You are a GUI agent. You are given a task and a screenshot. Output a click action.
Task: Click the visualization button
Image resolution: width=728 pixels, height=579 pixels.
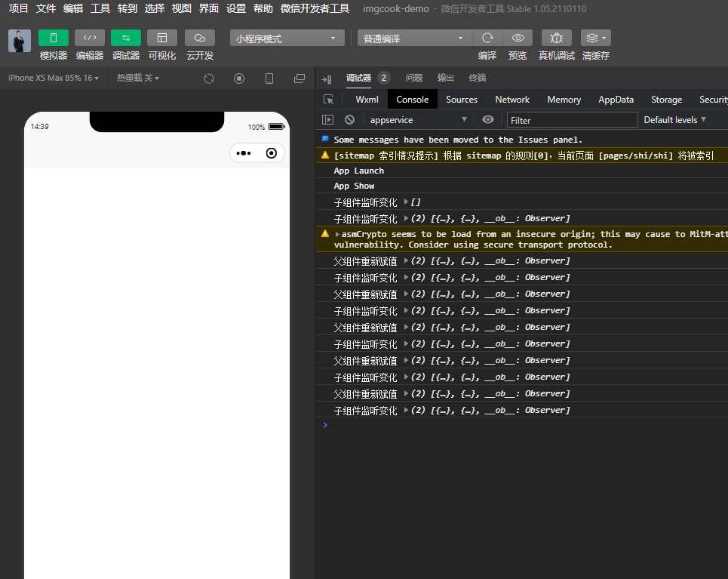162,38
